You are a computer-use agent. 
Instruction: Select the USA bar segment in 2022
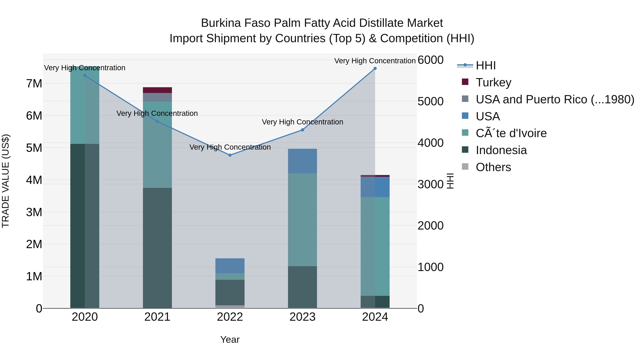pos(230,266)
